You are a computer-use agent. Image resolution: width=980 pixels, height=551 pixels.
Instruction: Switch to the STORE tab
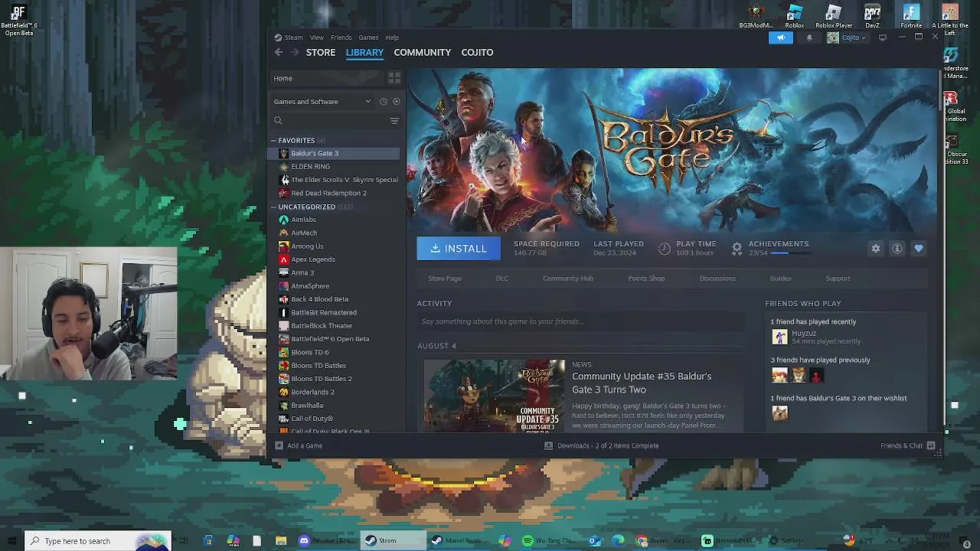(321, 52)
